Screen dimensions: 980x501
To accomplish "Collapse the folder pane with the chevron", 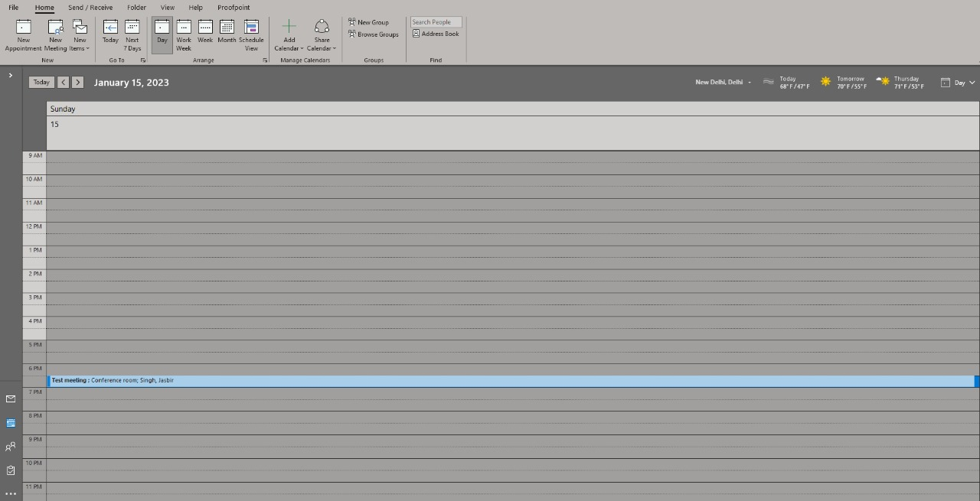I will coord(10,75).
